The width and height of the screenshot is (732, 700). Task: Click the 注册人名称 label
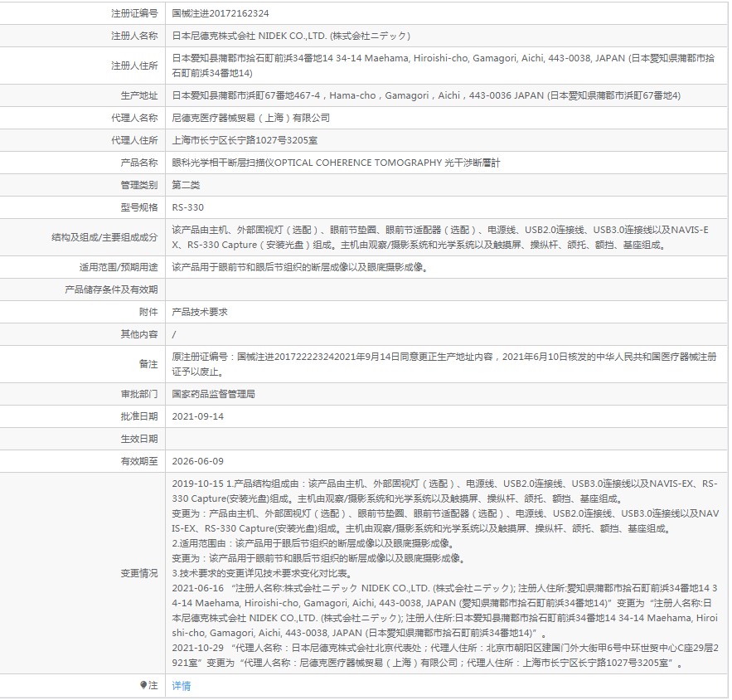click(x=134, y=36)
